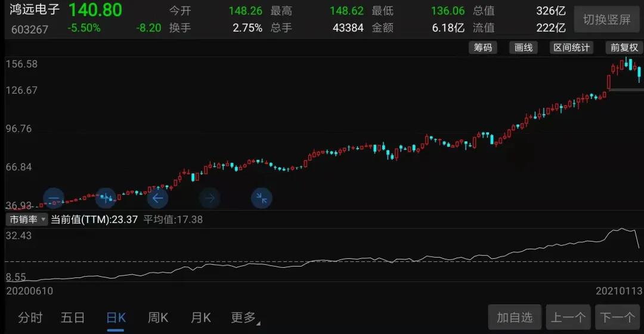The height and width of the screenshot is (334, 644).
Task: Click the 66.84 price axis label
Action: tap(18, 167)
